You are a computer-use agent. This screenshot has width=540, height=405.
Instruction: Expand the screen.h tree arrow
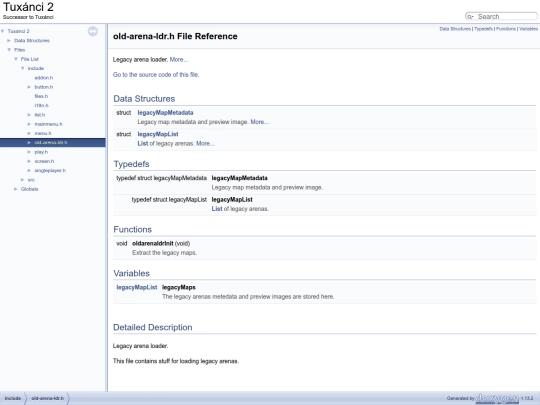tap(29, 161)
